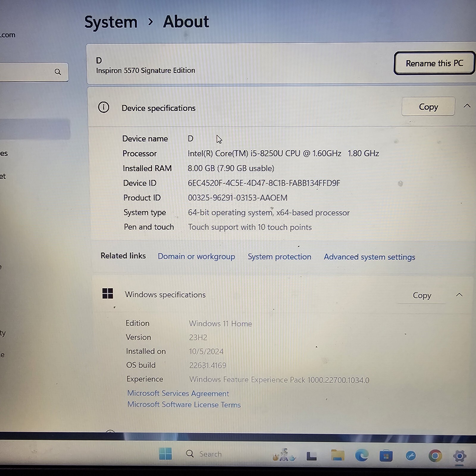Screen dimensions: 476x476
Task: Collapse the Windows specifications section
Action: (x=459, y=295)
